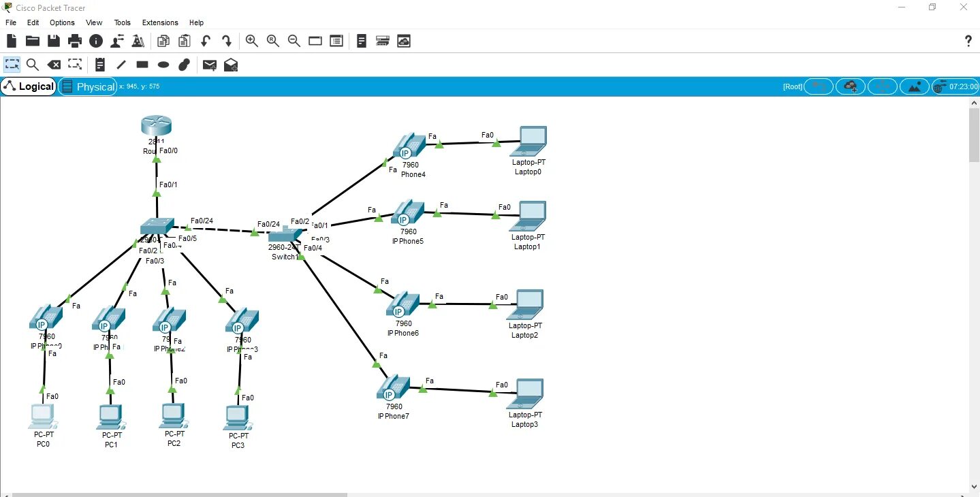Viewport: 980px width, 497px height.
Task: Print the workspace
Action: (x=75, y=42)
